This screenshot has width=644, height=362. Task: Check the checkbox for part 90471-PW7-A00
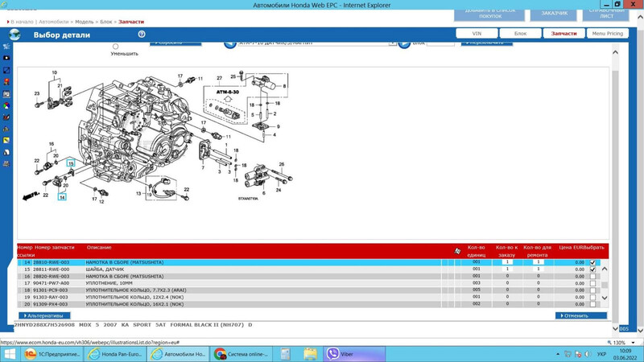[592, 283]
